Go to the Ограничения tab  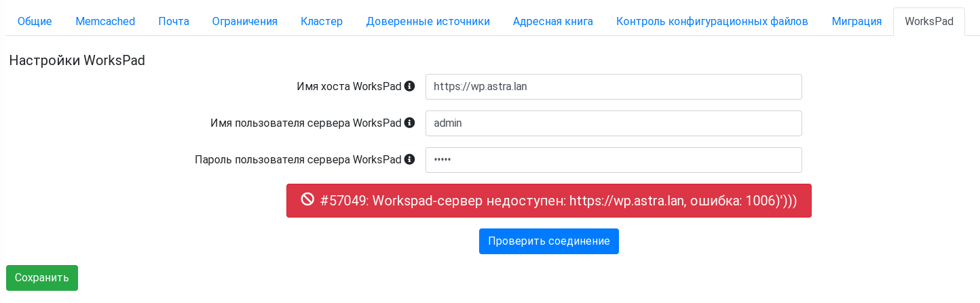[x=245, y=22]
